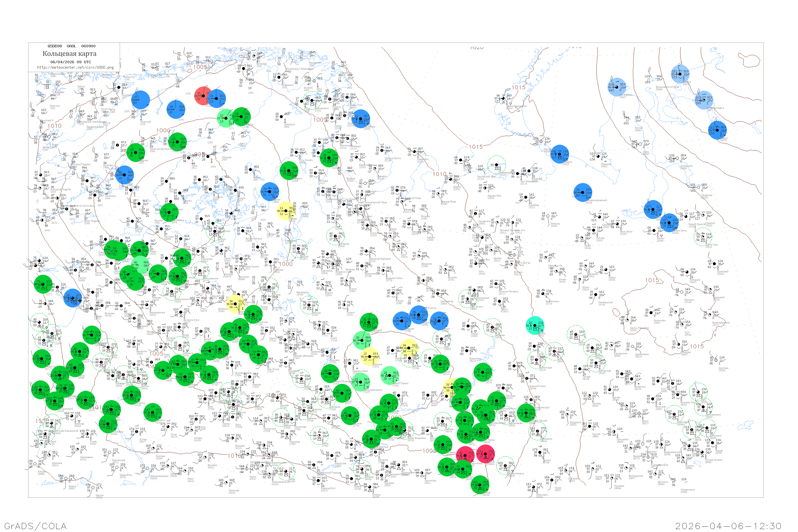Click the 06/04/2026 09 UTC date text
The image size is (798, 532).
(70, 62)
